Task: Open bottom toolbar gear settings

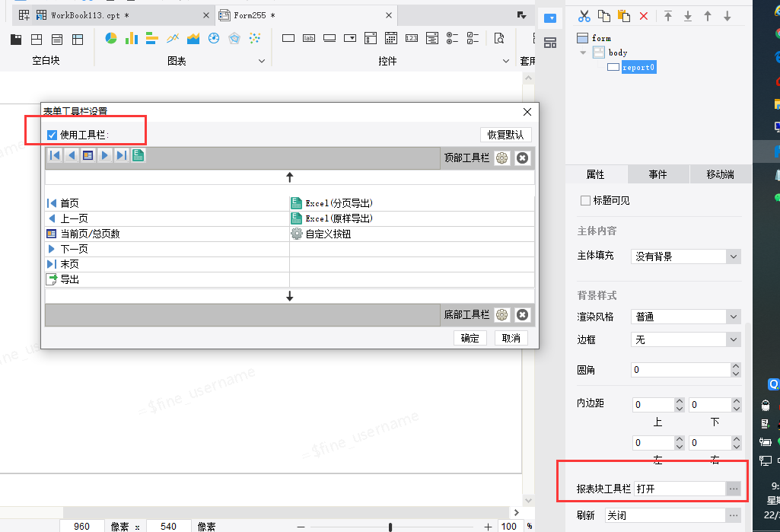Action: click(x=502, y=314)
